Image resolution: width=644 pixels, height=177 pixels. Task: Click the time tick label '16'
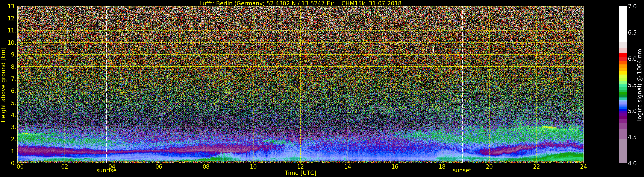click(x=395, y=167)
